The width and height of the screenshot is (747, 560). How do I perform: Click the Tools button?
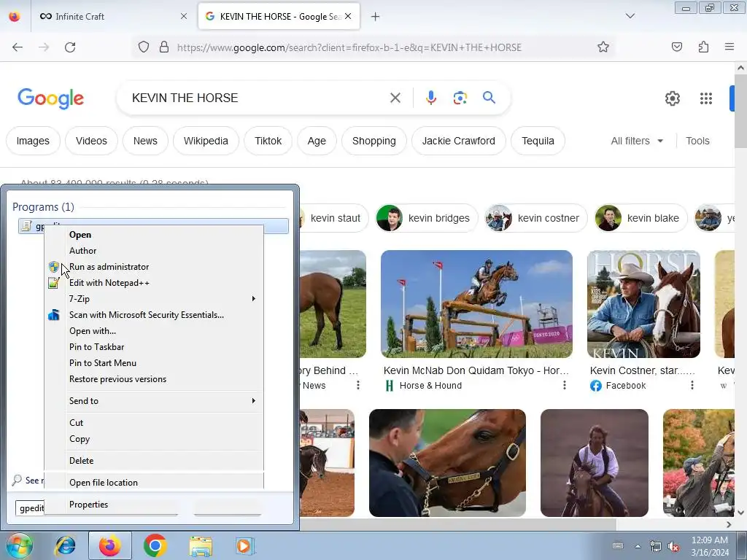click(697, 141)
